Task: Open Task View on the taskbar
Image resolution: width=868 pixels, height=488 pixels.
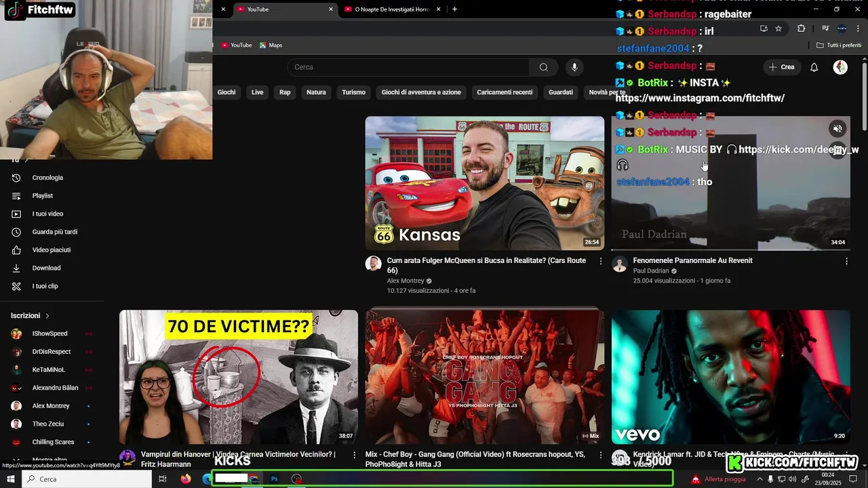Action: pos(163,479)
